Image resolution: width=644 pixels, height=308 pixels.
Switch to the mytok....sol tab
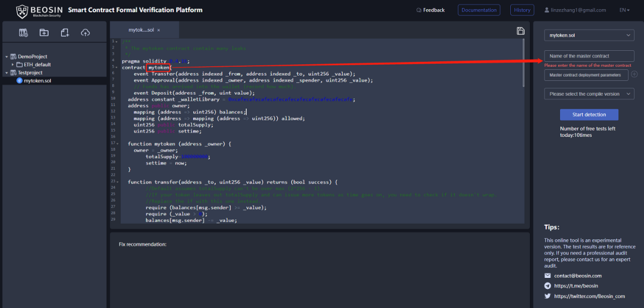144,30
